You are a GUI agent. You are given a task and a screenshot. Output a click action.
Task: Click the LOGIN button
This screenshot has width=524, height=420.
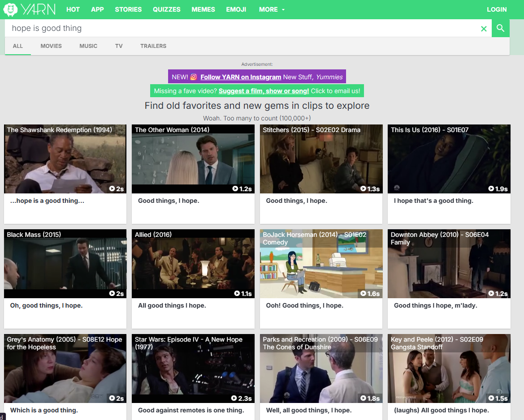tap(497, 9)
